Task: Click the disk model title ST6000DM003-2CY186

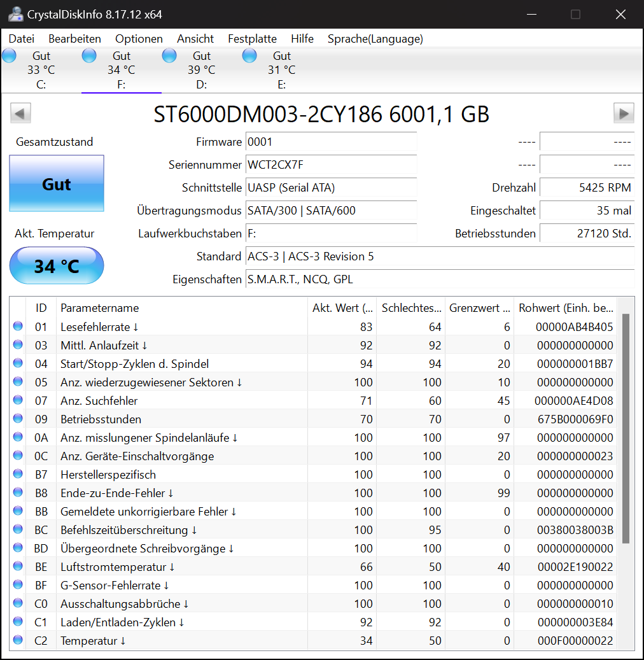Action: point(321,114)
